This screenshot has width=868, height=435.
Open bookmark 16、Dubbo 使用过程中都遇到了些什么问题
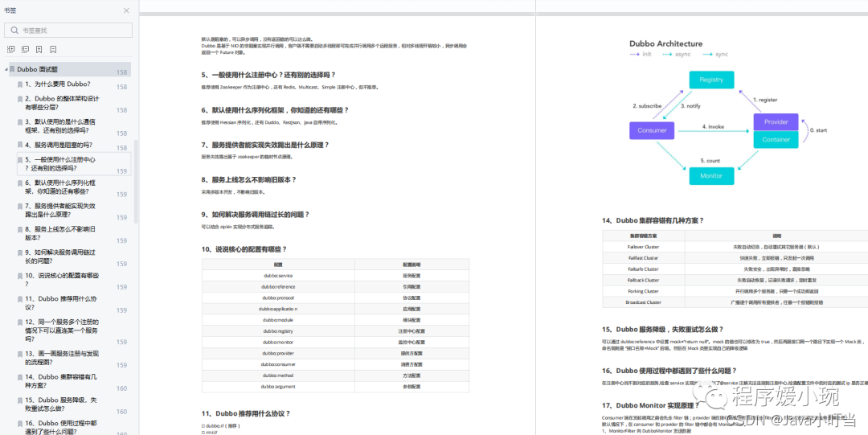point(62,427)
